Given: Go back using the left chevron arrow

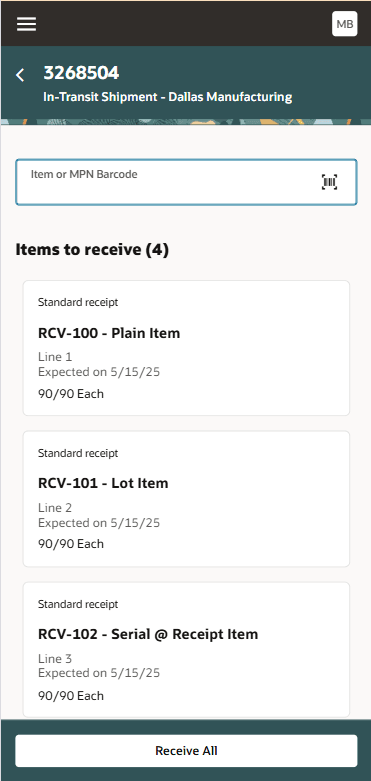Looking at the screenshot, I should (20, 75).
